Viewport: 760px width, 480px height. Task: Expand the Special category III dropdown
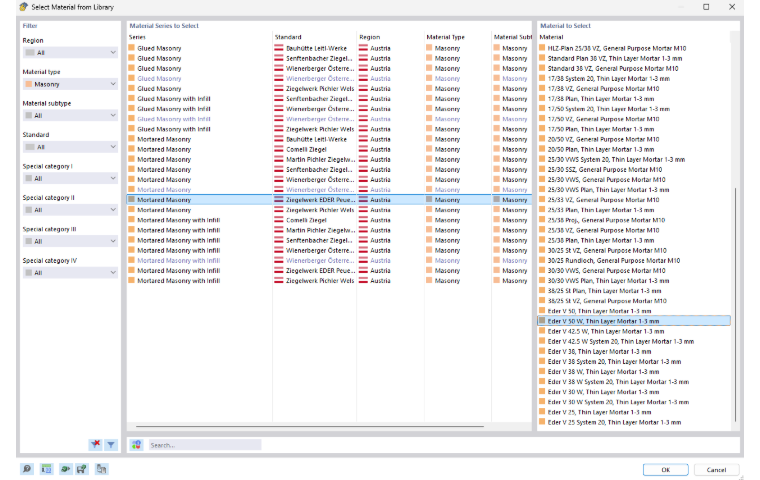70,241
